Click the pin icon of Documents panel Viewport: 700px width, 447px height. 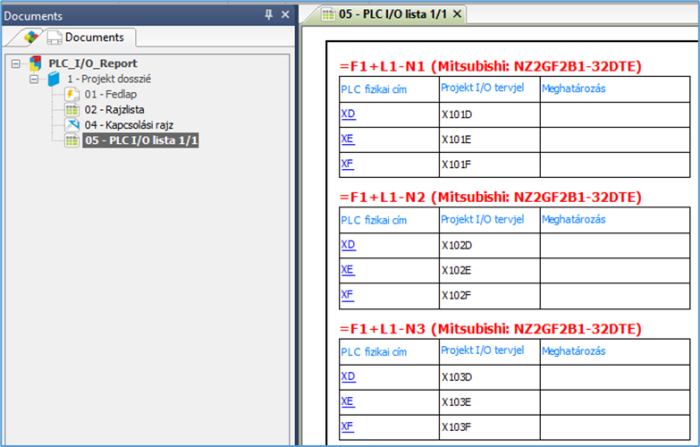coord(268,15)
